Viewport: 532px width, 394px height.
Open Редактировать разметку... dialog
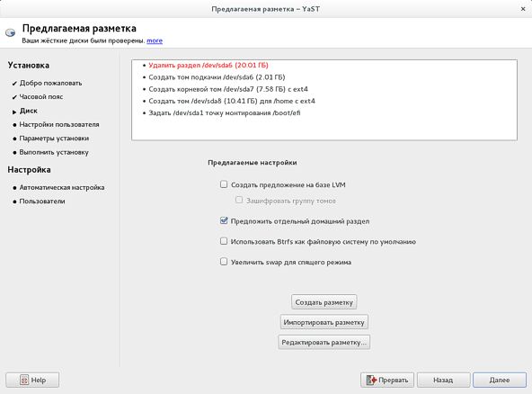[x=324, y=342]
